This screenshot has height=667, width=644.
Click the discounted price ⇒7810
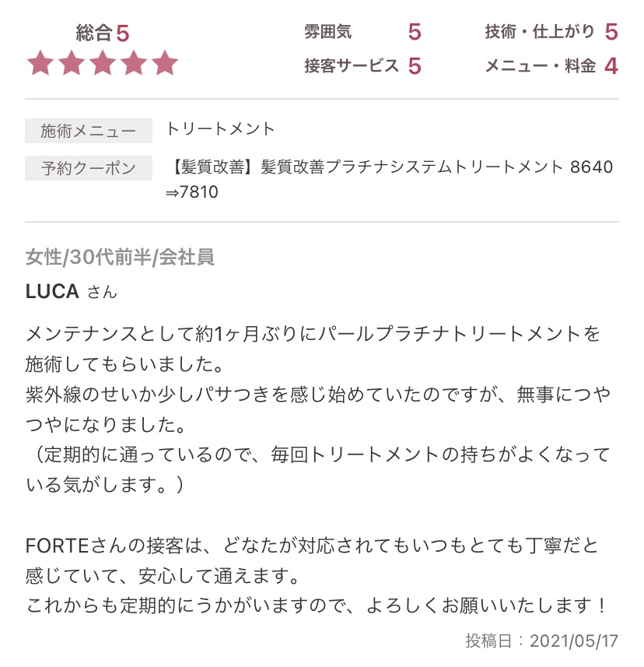point(191,192)
